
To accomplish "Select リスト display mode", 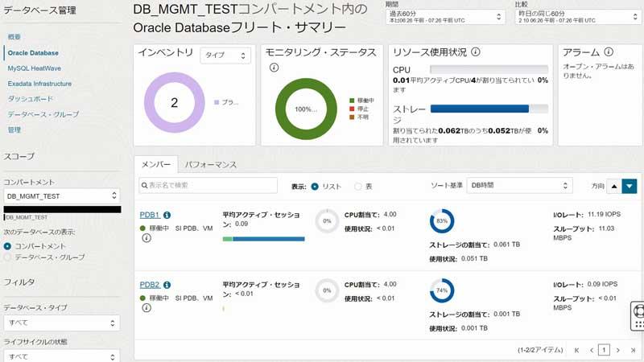I will 315,187.
